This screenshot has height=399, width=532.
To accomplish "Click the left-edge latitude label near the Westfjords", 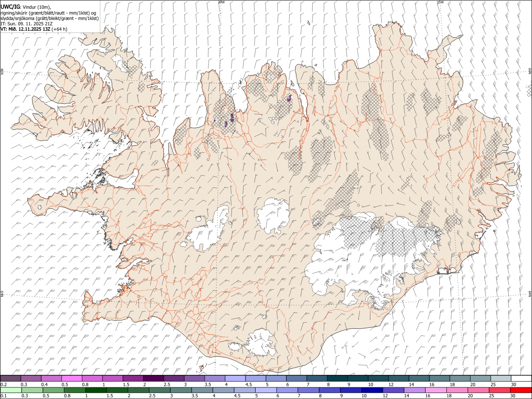I will 2,71.
